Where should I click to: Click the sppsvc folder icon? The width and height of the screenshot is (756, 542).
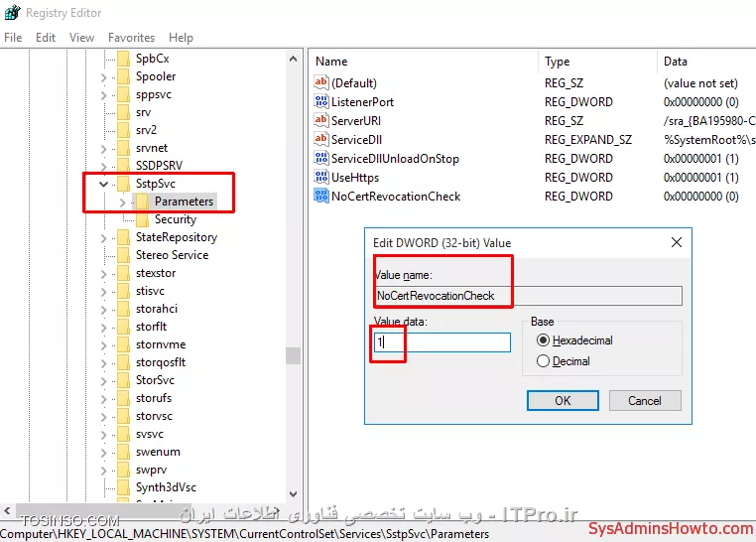click(124, 94)
